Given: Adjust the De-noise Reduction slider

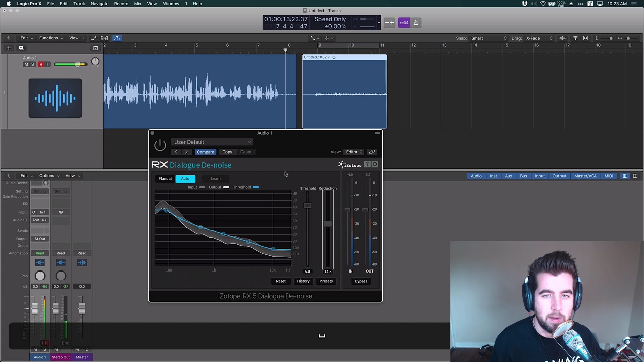Looking at the screenshot, I should pyautogui.click(x=328, y=224).
